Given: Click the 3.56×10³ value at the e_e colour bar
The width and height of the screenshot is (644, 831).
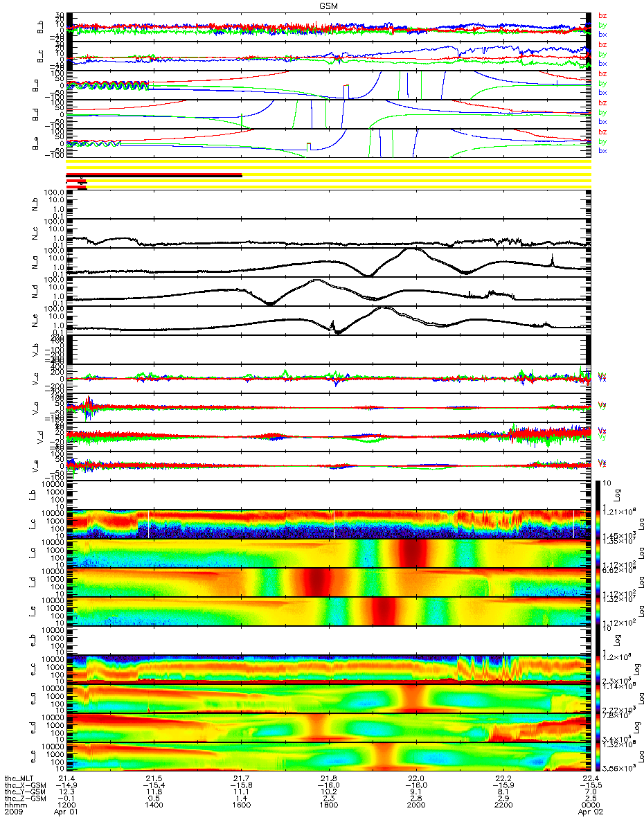Looking at the screenshot, I should (620, 767).
